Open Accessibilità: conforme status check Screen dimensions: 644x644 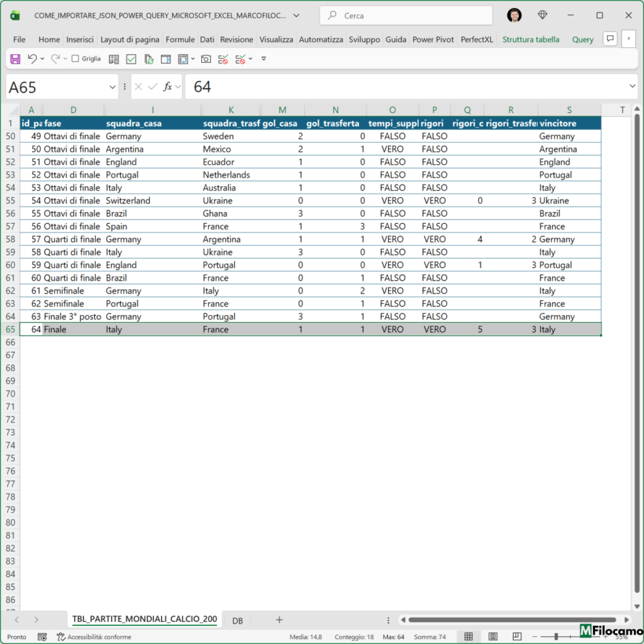pyautogui.click(x=94, y=636)
